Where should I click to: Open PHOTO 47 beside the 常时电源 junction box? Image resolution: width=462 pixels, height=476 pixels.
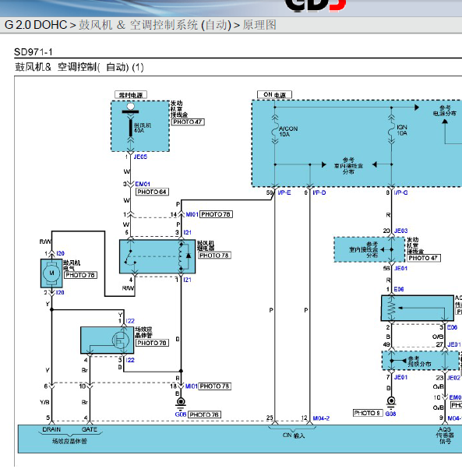188,122
